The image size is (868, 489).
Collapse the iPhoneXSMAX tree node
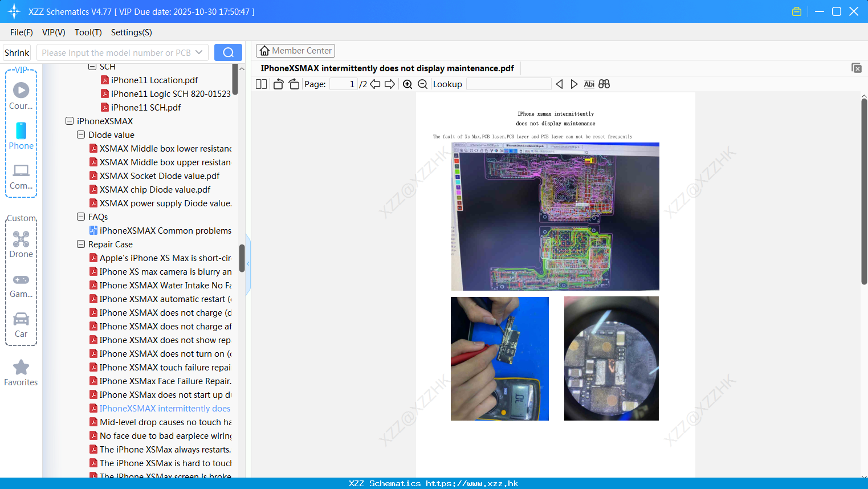pyautogui.click(x=70, y=121)
